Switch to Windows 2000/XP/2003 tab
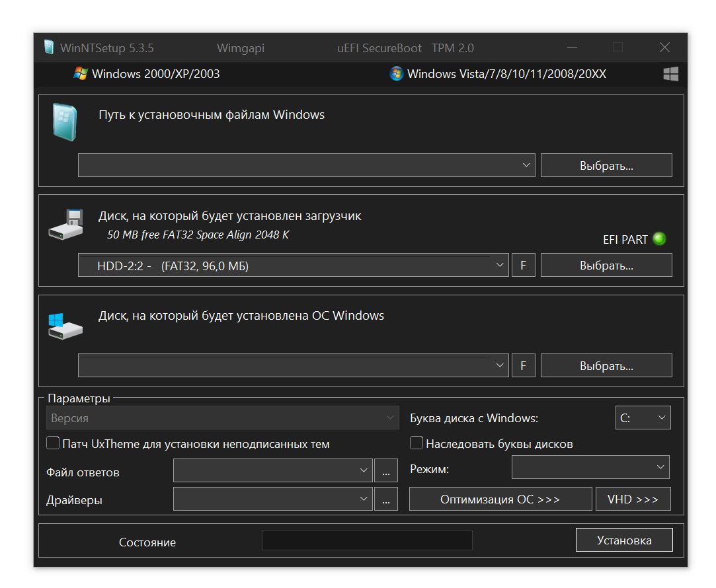This screenshot has width=716, height=588. point(147,74)
